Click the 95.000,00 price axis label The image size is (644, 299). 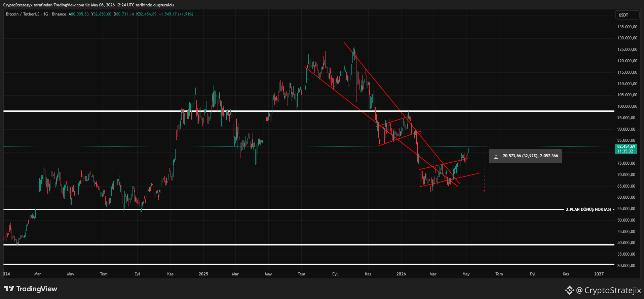[626, 118]
